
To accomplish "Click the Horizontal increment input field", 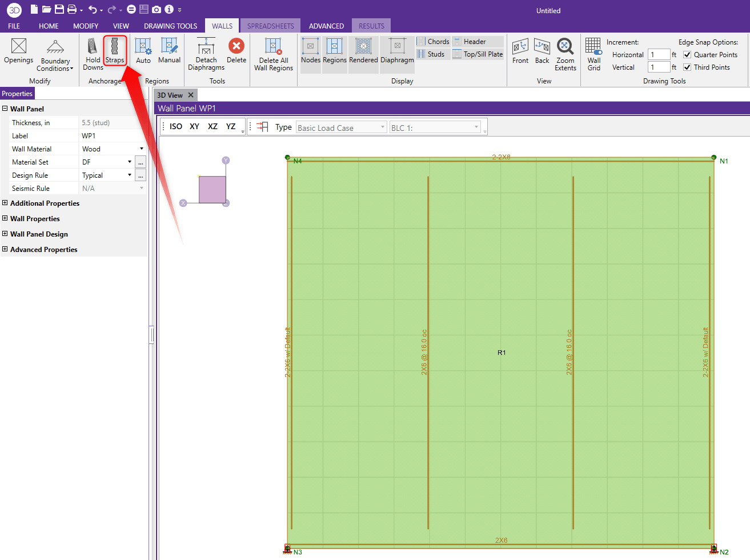I will [x=659, y=55].
